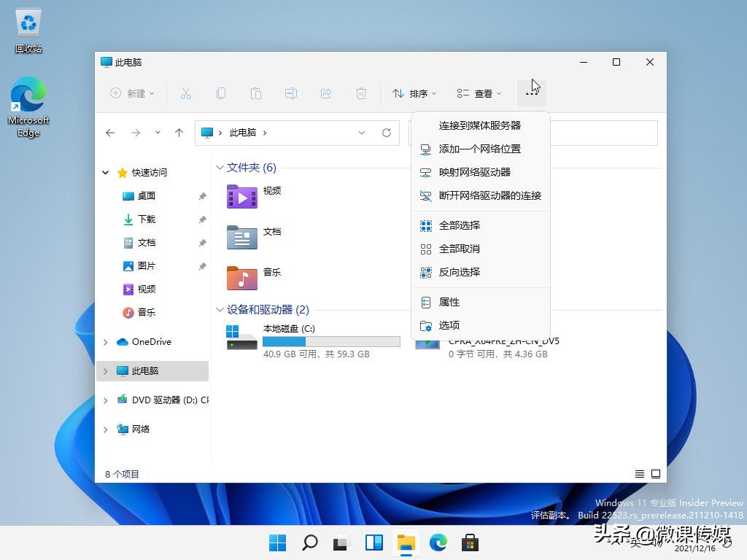Screen dimensions: 747x560
Task: Click the 新建 new button
Action: pos(132,93)
